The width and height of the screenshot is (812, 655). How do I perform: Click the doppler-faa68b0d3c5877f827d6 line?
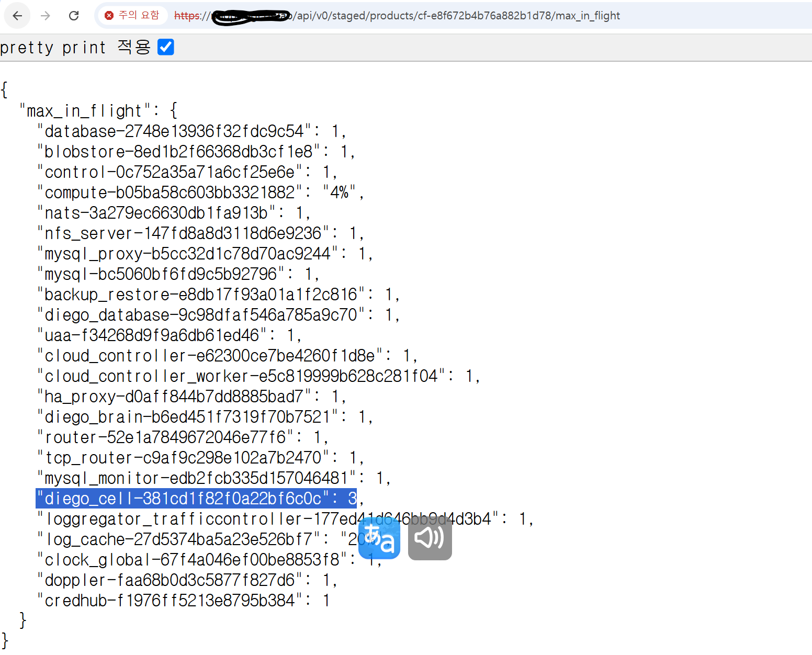tap(187, 580)
